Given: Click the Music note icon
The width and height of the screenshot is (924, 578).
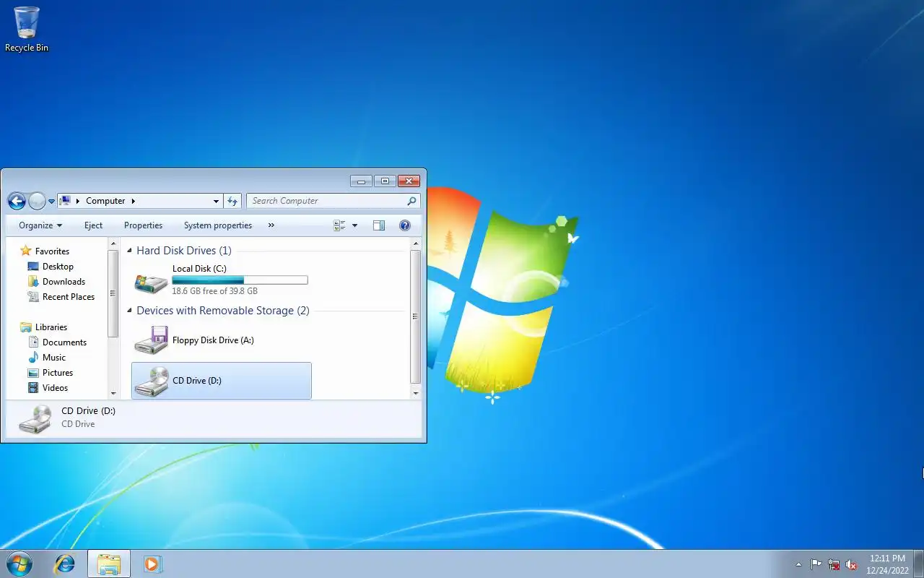Looking at the screenshot, I should [33, 358].
